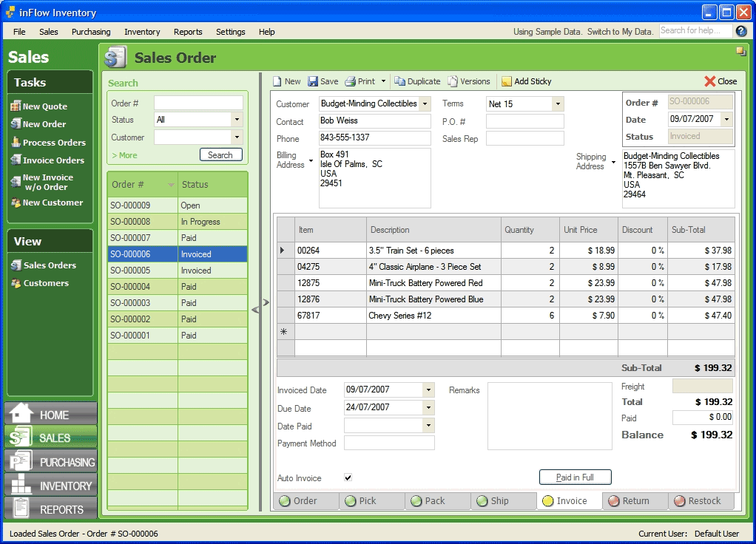756x544 pixels.
Task: Click the Search button
Action: [220, 155]
